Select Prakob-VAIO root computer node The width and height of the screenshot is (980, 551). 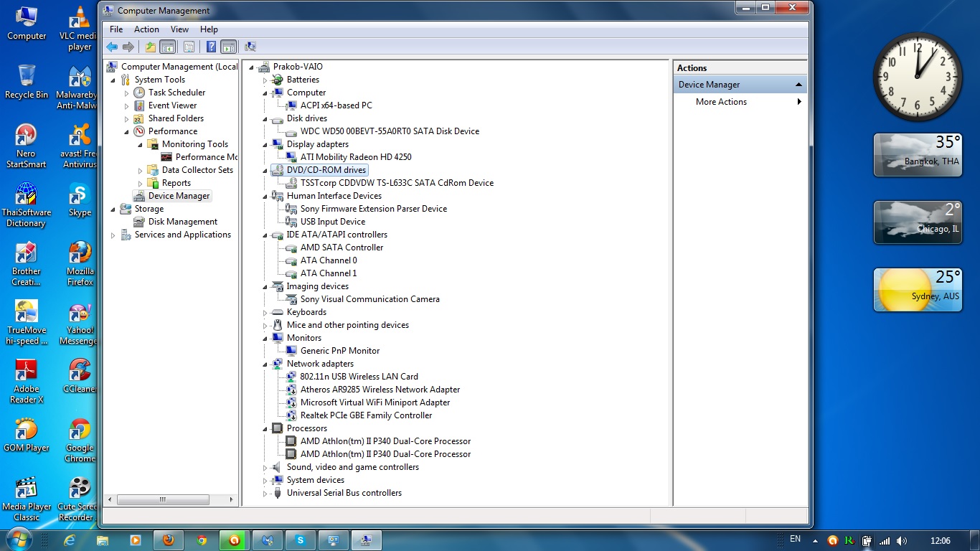298,67
